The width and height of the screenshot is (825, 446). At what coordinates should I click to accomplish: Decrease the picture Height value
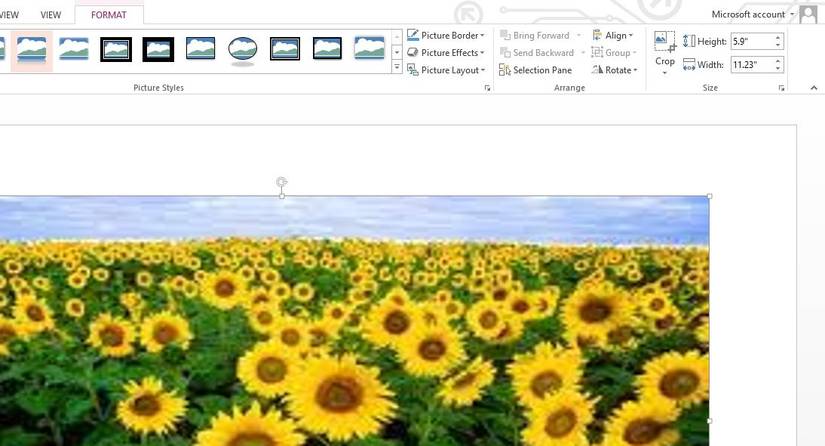[778, 45]
